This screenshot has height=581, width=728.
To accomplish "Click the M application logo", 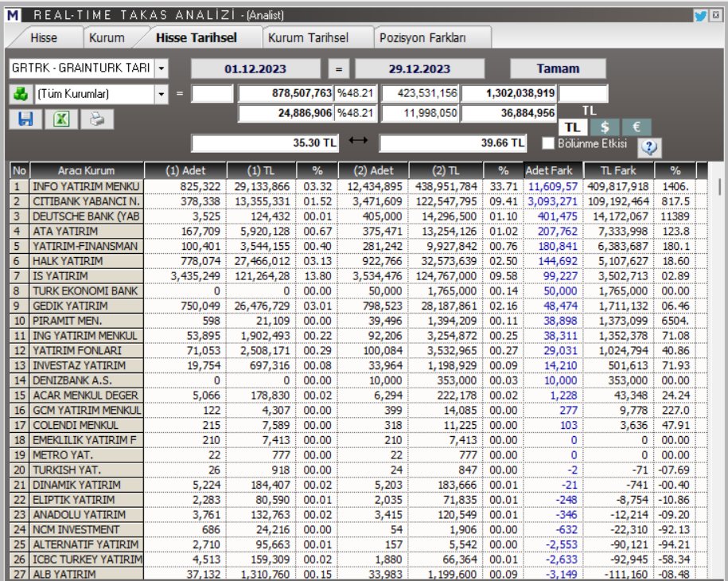I will click(13, 15).
